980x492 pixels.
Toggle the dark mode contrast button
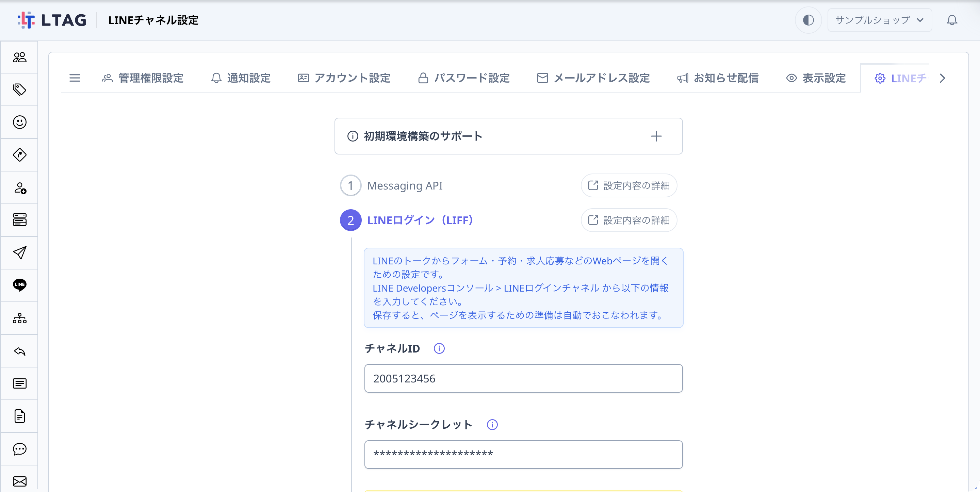[808, 20]
